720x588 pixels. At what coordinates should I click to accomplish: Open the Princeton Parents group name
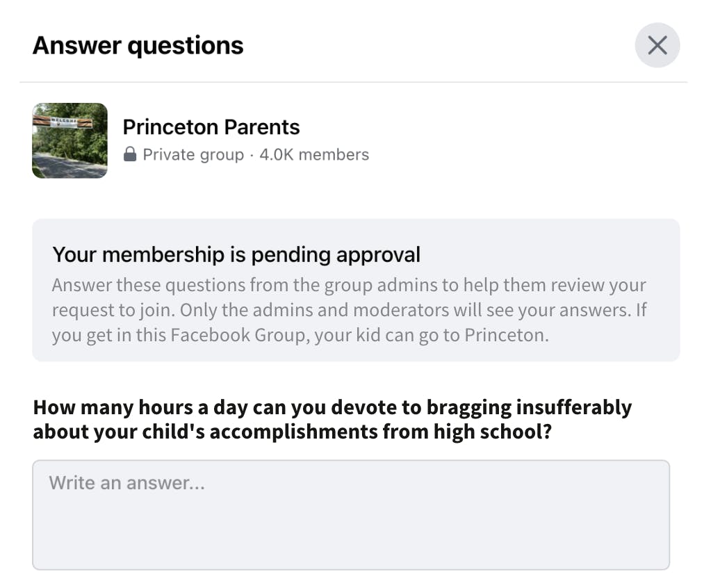211,127
